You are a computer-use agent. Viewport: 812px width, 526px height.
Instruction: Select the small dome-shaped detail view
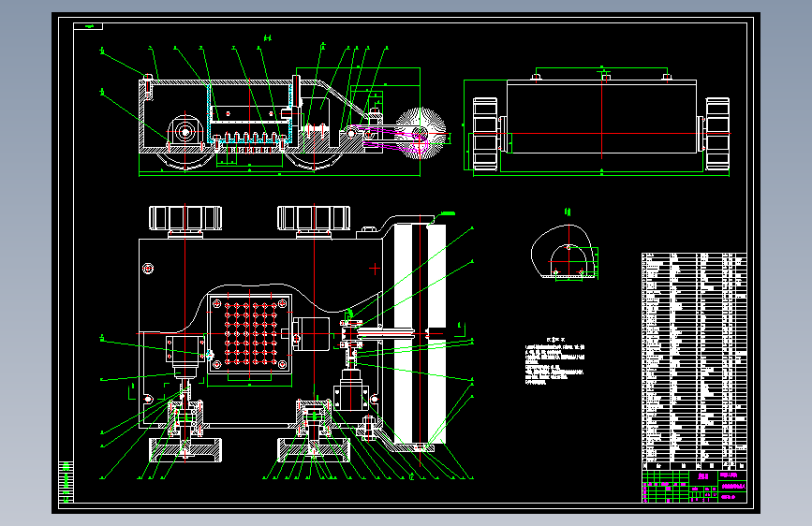tap(565, 252)
